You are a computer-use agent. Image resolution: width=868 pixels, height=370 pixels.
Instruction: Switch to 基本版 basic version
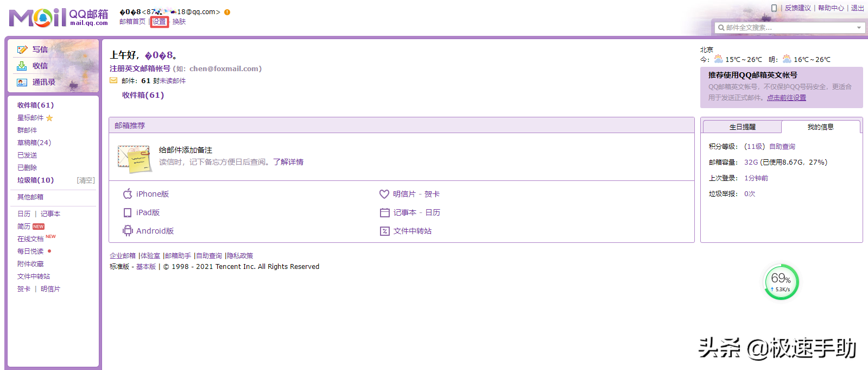click(146, 267)
